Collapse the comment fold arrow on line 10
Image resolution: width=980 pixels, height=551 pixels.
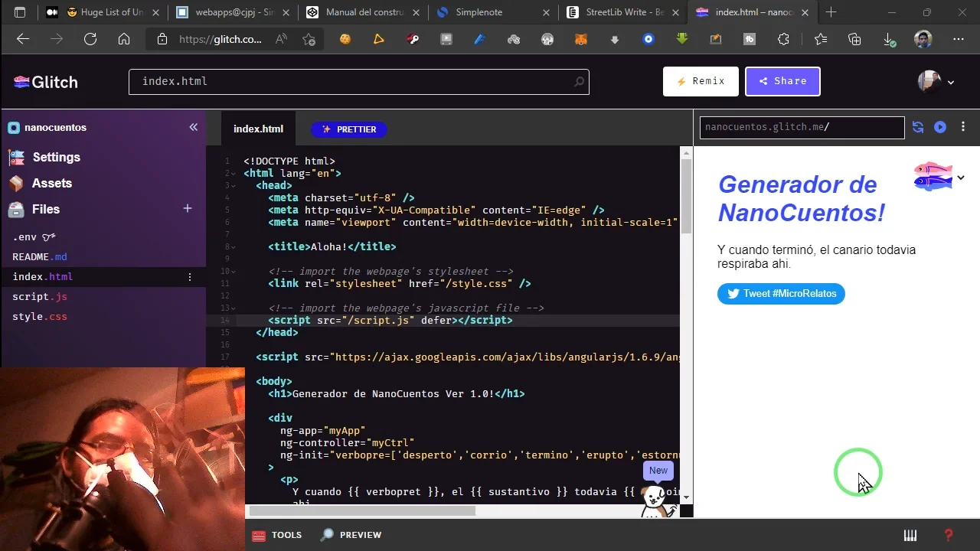point(234,272)
